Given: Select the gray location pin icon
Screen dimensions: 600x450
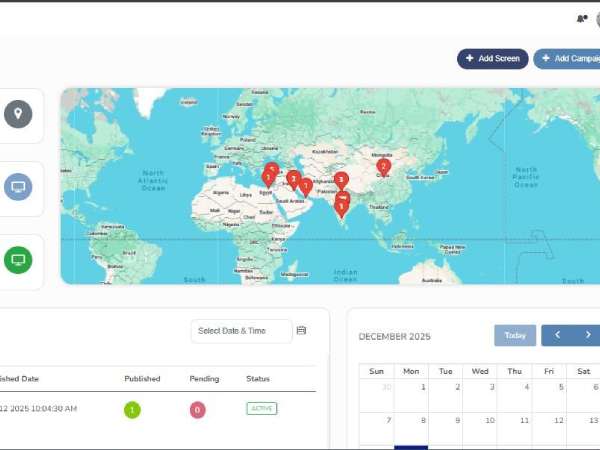Looking at the screenshot, I should click(x=18, y=114).
